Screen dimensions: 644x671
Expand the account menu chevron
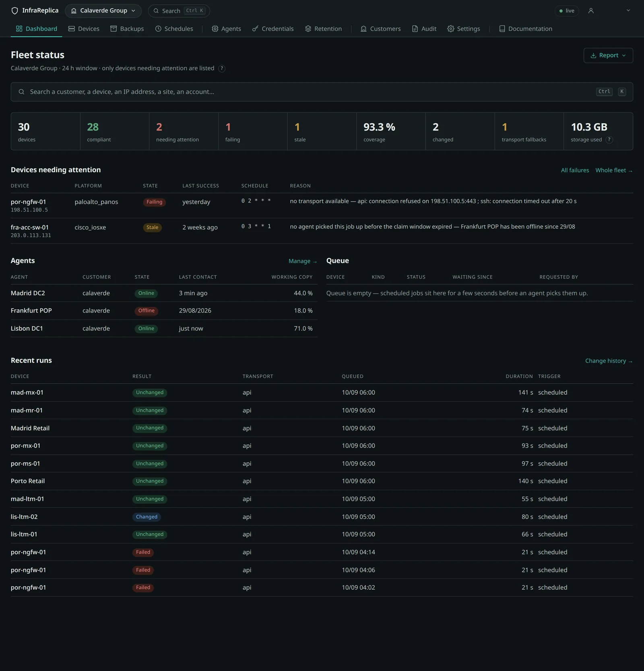(x=628, y=10)
